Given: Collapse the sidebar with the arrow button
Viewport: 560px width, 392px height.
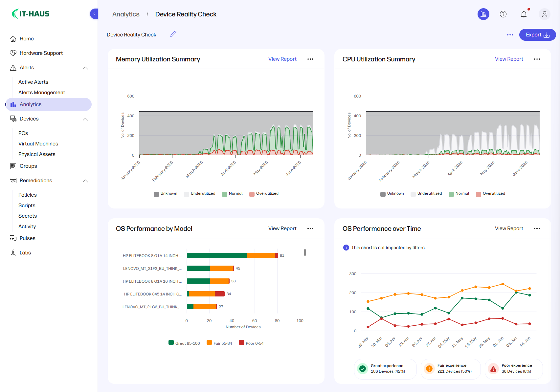Looking at the screenshot, I should click(x=94, y=14).
